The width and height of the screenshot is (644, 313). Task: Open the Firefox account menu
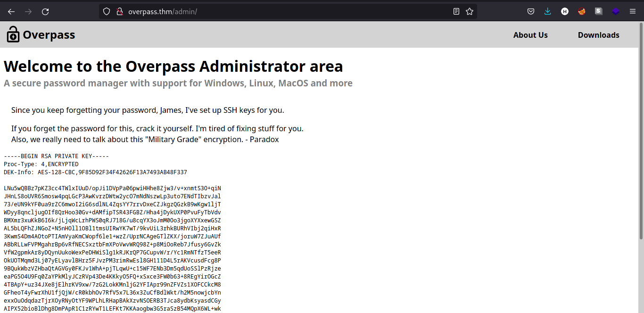(x=565, y=11)
